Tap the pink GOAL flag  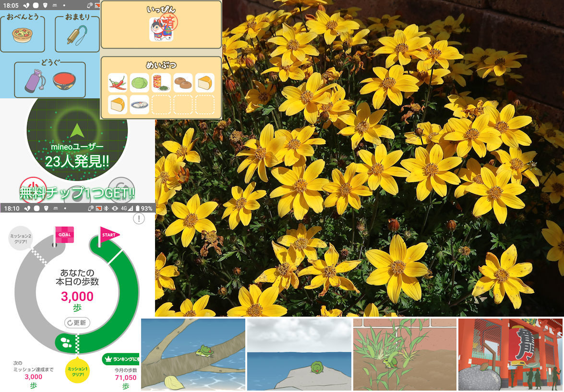(x=64, y=236)
